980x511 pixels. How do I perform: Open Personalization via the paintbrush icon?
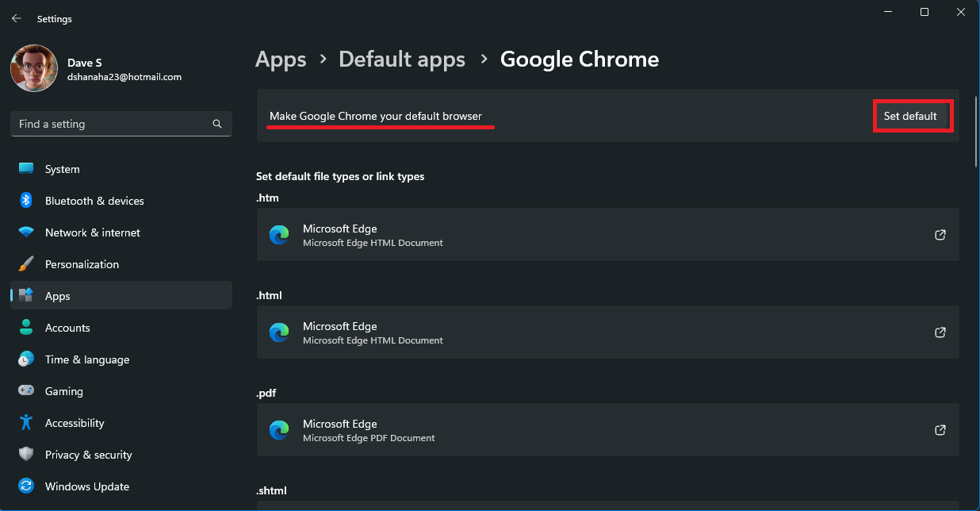tap(26, 263)
